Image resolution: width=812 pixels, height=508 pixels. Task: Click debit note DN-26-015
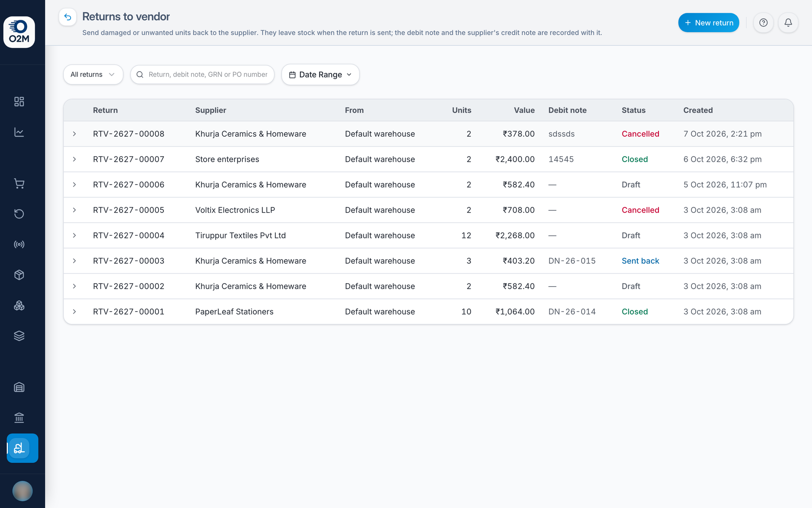(572, 261)
